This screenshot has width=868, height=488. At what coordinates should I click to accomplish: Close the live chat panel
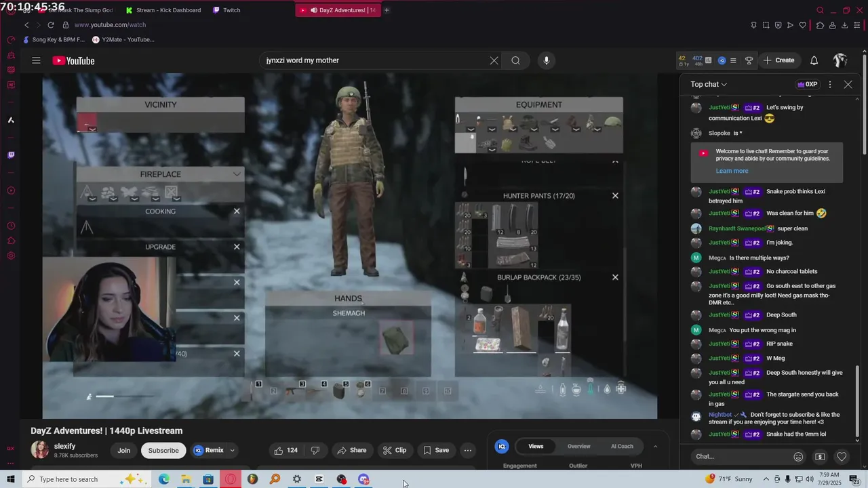pyautogui.click(x=848, y=84)
